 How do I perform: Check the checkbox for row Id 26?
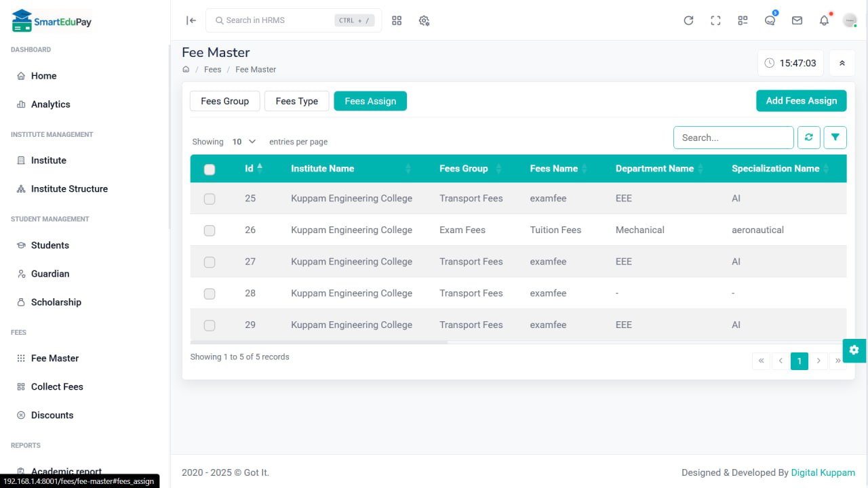[210, 230]
